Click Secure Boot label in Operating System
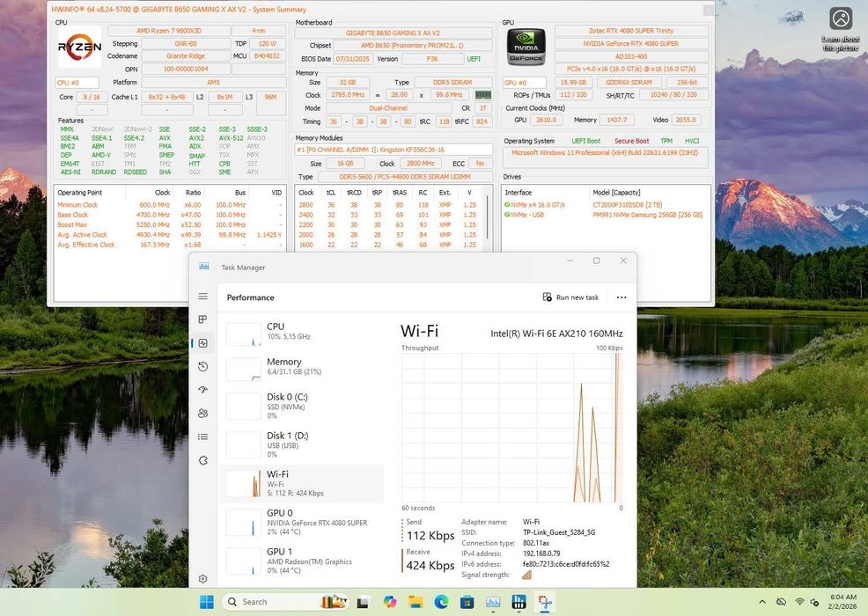This screenshot has height=616, width=868. tap(631, 141)
